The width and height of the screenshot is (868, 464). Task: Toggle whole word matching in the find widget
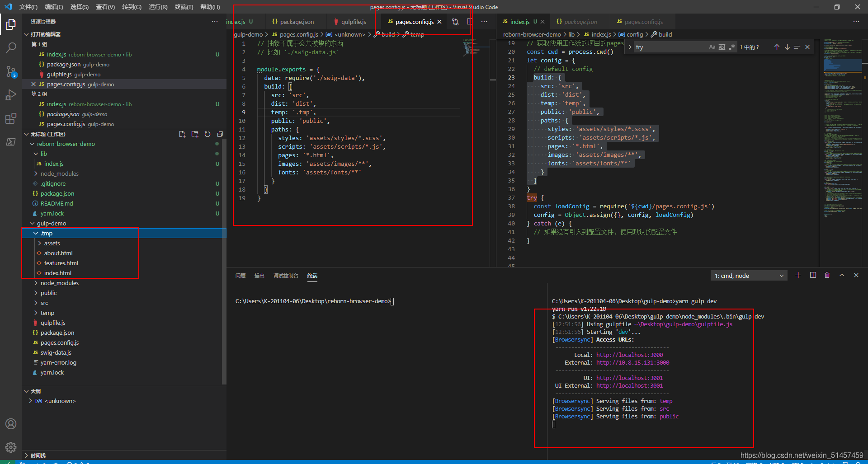722,47
